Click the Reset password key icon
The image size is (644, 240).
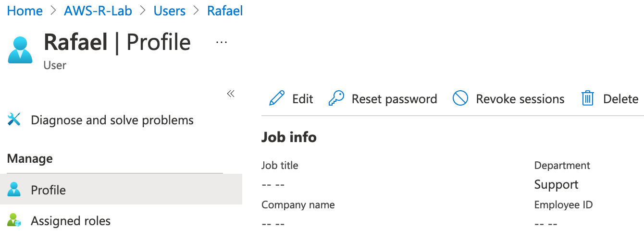point(336,98)
